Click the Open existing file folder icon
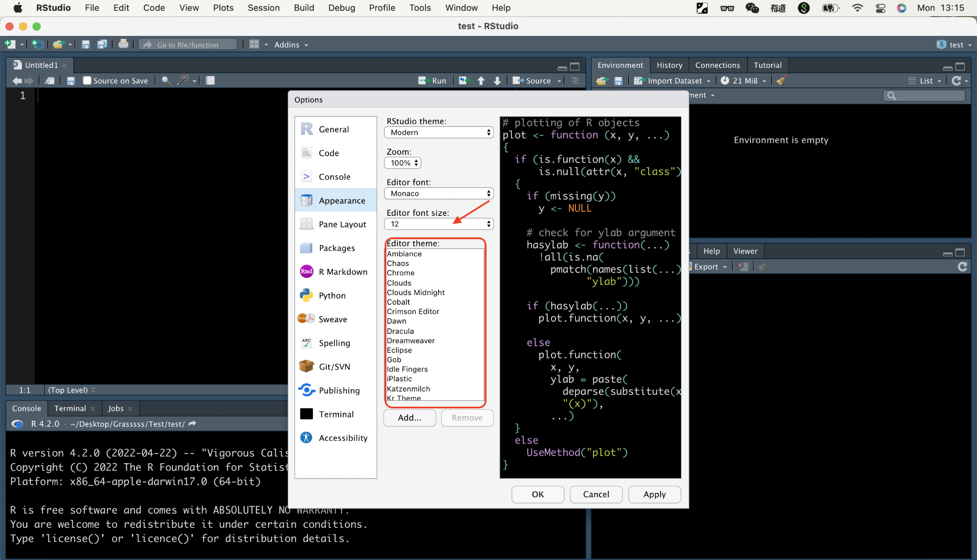Viewport: 977px width, 560px height. tap(58, 44)
